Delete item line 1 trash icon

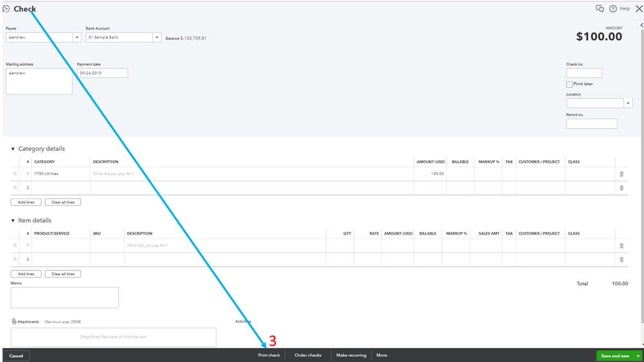point(621,246)
